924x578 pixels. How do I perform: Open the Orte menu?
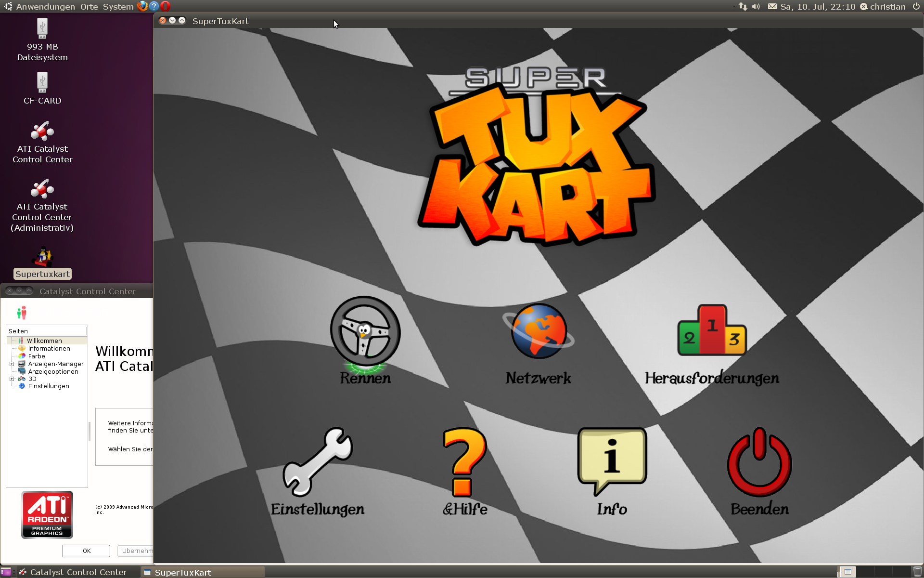[x=89, y=7]
